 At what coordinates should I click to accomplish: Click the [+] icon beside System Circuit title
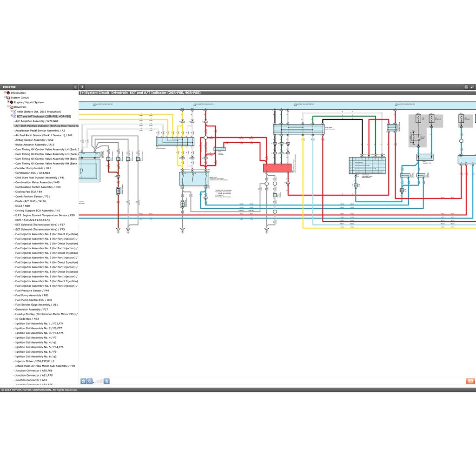tap(82, 93)
